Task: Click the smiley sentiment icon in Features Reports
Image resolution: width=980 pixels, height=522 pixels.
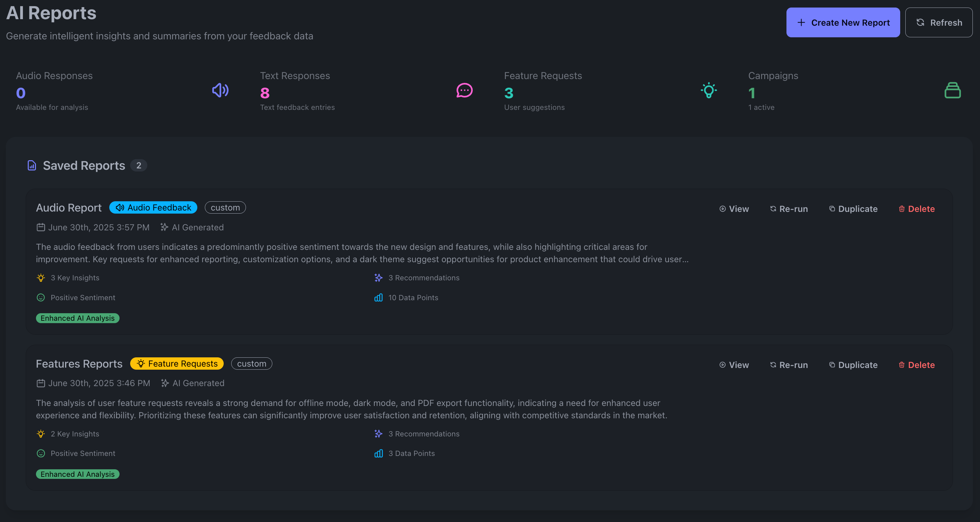Action: point(41,453)
